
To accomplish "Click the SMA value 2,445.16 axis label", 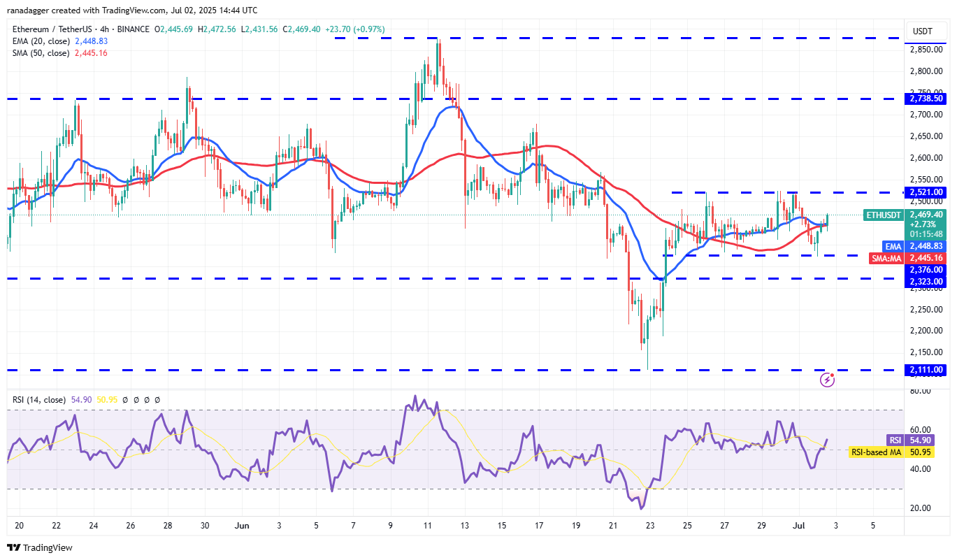I will (926, 258).
